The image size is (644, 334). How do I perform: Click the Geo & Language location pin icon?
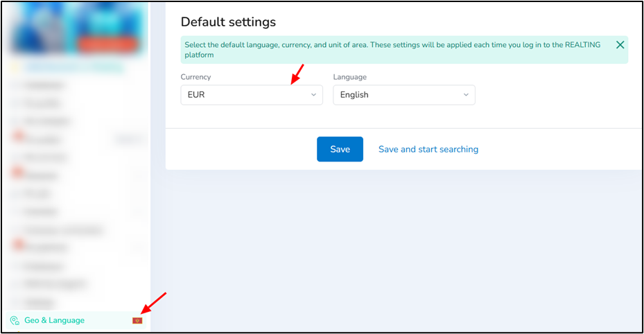[x=15, y=320]
